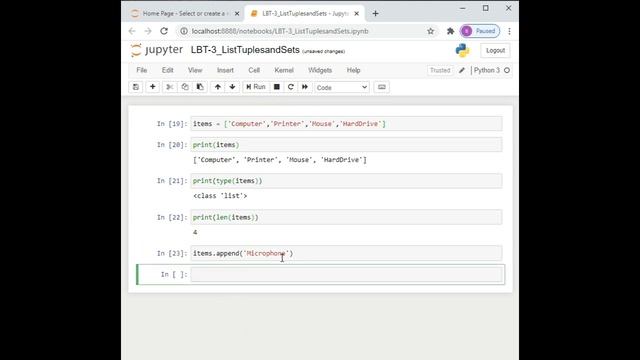This screenshot has width=640, height=360.
Task: Insert a cell below with the plus icon
Action: pos(153,87)
